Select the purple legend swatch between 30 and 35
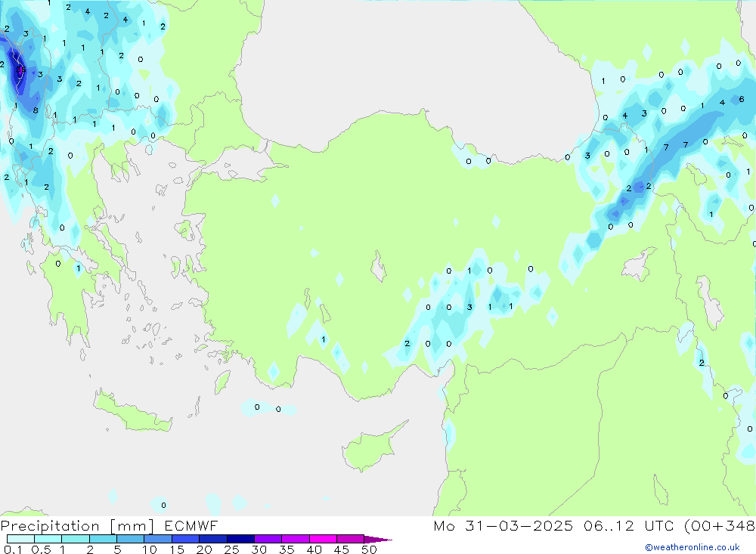756x554 pixels. [x=268, y=539]
